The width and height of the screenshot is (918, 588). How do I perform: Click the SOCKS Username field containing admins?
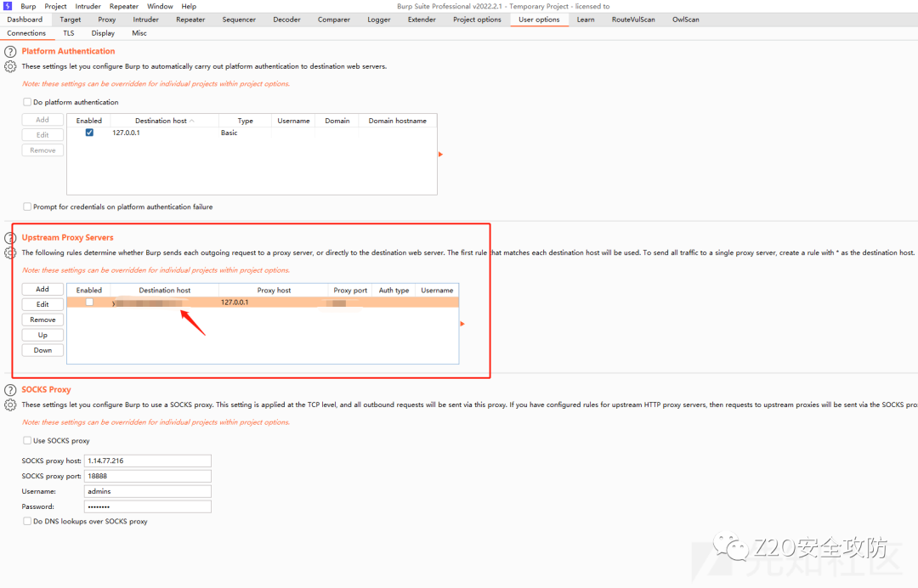148,491
